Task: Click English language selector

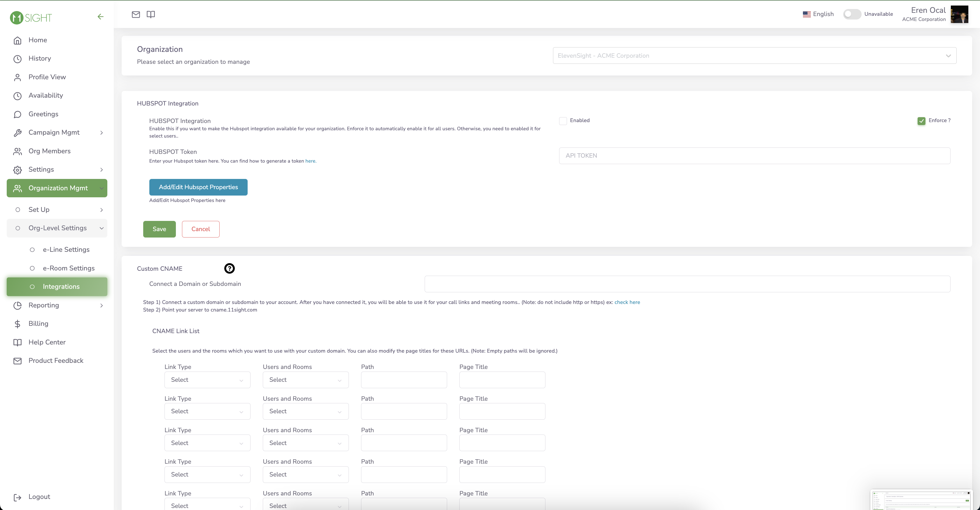Action: (x=818, y=14)
